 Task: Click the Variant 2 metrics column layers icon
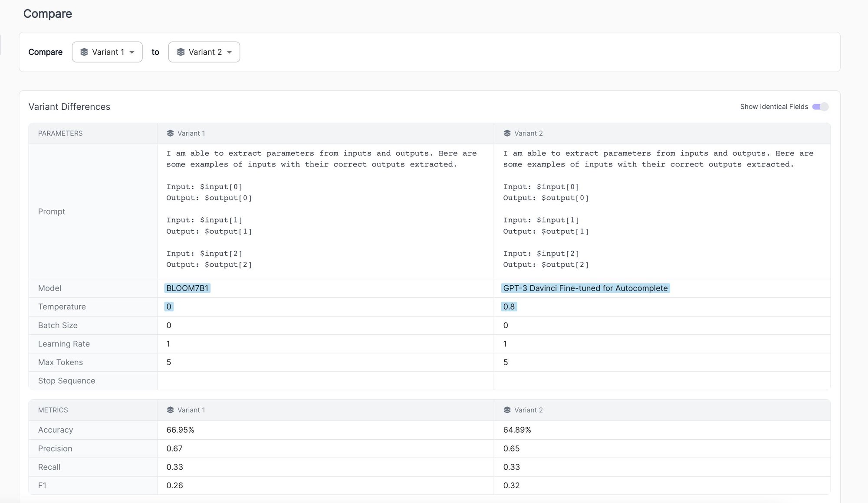507,410
